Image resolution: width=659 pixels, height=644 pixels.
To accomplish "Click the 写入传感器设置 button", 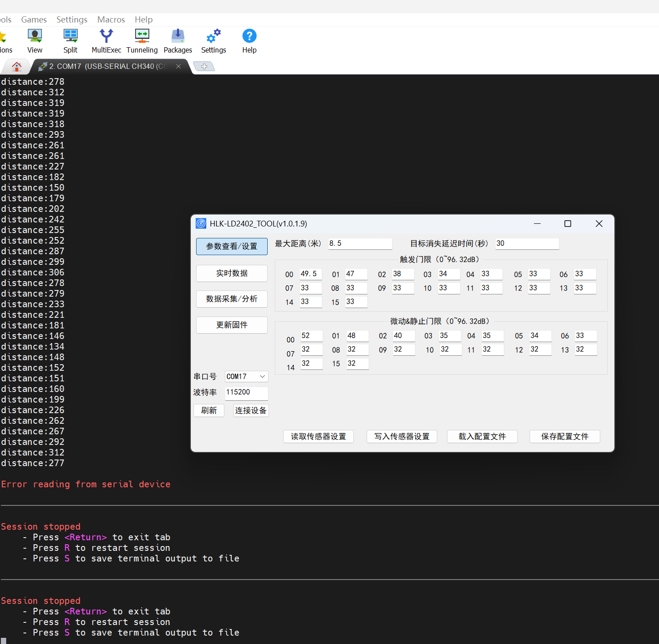I will pyautogui.click(x=402, y=437).
